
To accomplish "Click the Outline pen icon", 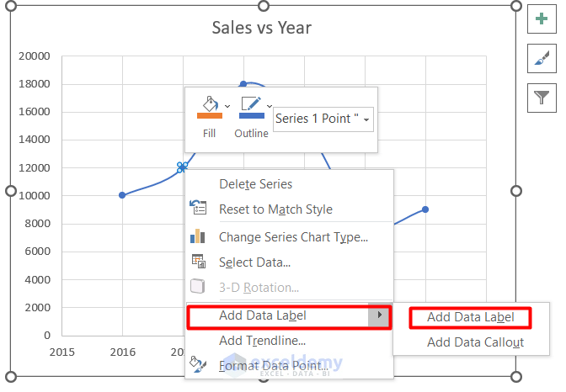I will 250,104.
